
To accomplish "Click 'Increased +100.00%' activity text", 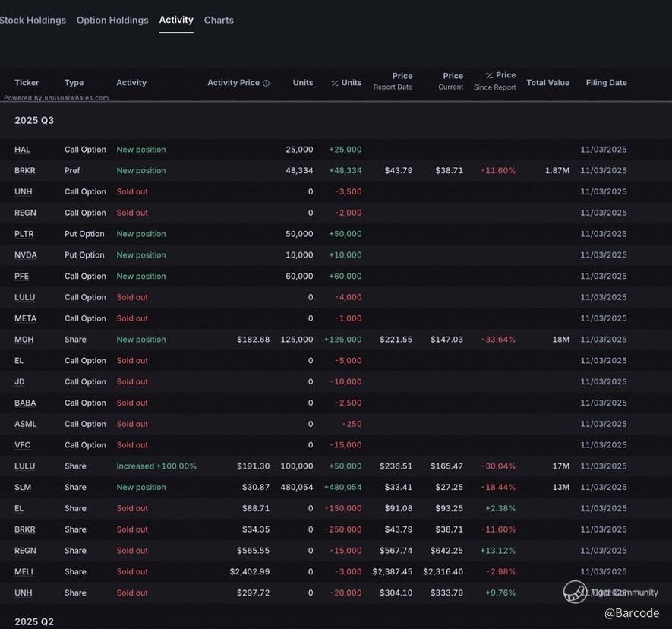I will (x=156, y=466).
